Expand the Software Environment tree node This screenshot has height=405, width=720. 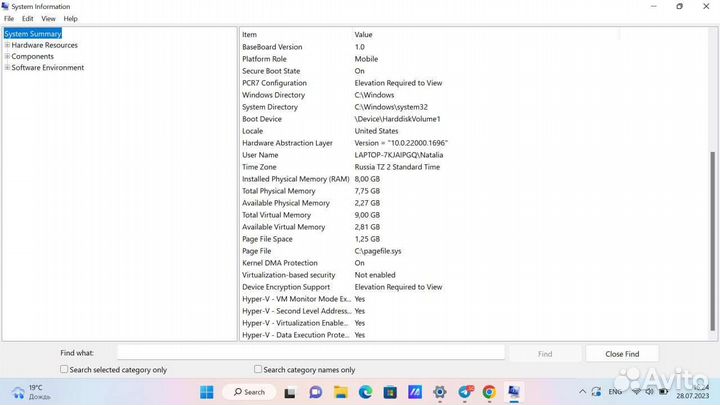pyautogui.click(x=7, y=68)
